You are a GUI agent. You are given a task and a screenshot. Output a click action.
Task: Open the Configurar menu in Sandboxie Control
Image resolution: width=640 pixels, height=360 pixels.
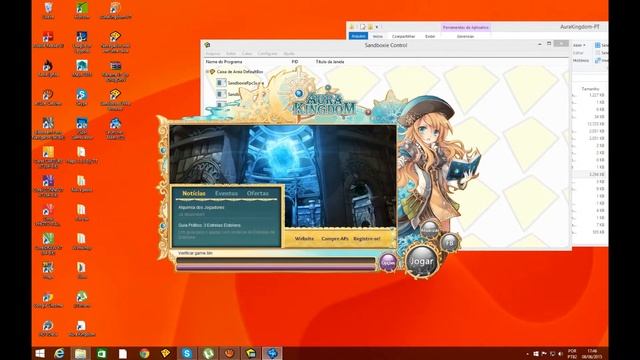click(x=267, y=53)
